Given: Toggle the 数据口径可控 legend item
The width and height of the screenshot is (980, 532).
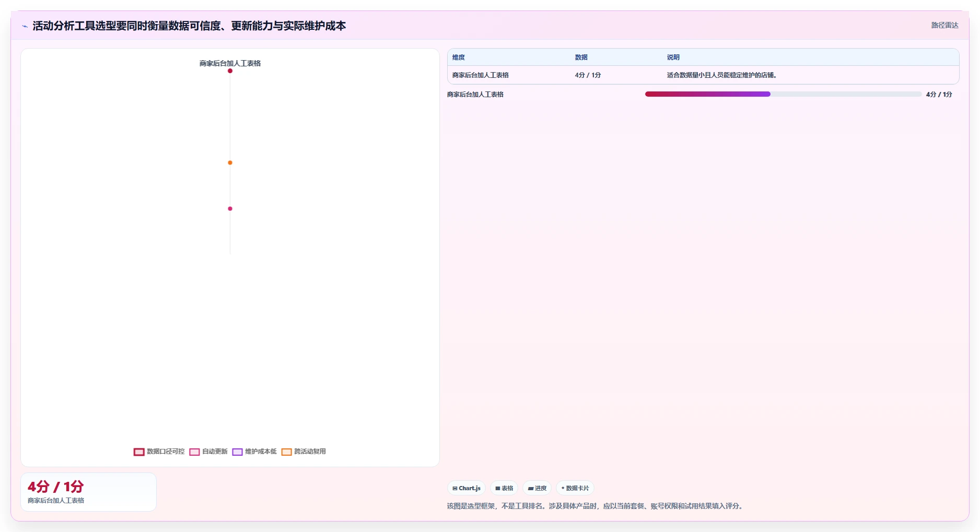Looking at the screenshot, I should [159, 452].
